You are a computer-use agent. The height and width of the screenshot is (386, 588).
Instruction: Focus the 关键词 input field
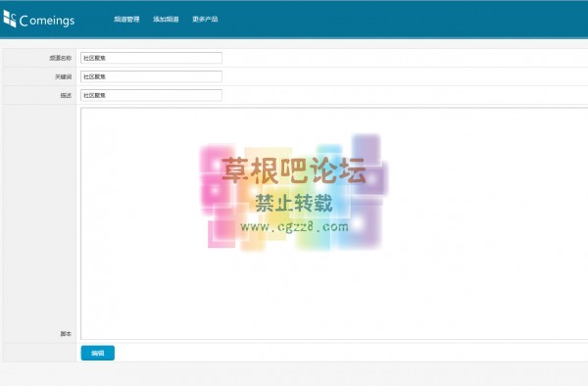click(x=151, y=76)
